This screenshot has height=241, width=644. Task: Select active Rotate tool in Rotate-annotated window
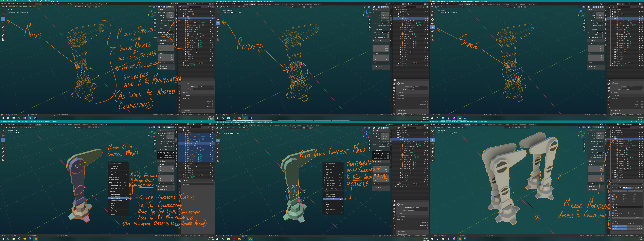218,23
